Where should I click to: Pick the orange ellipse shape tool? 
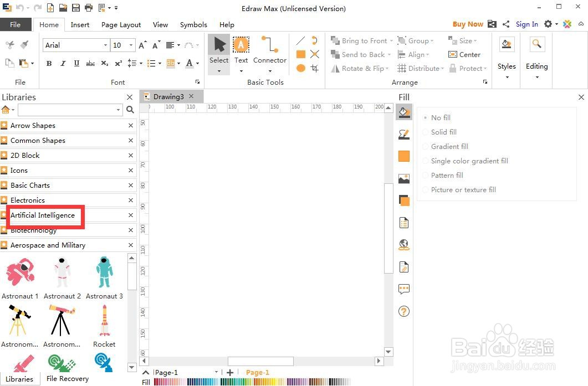click(x=301, y=68)
